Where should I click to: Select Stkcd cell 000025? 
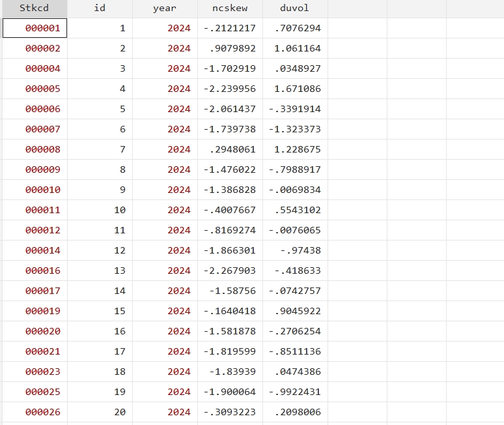(x=35, y=392)
